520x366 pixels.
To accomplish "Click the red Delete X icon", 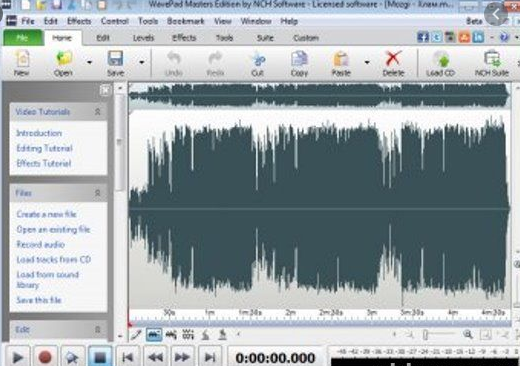I will click(393, 59).
